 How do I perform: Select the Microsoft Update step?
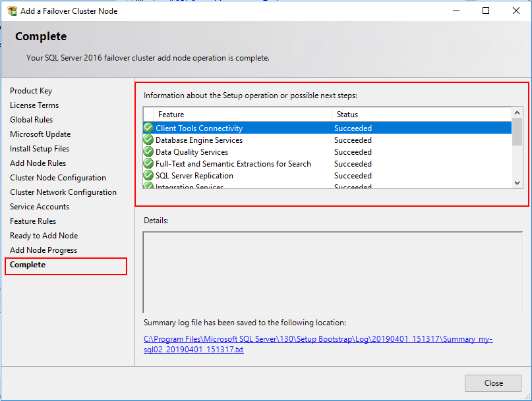pos(40,134)
